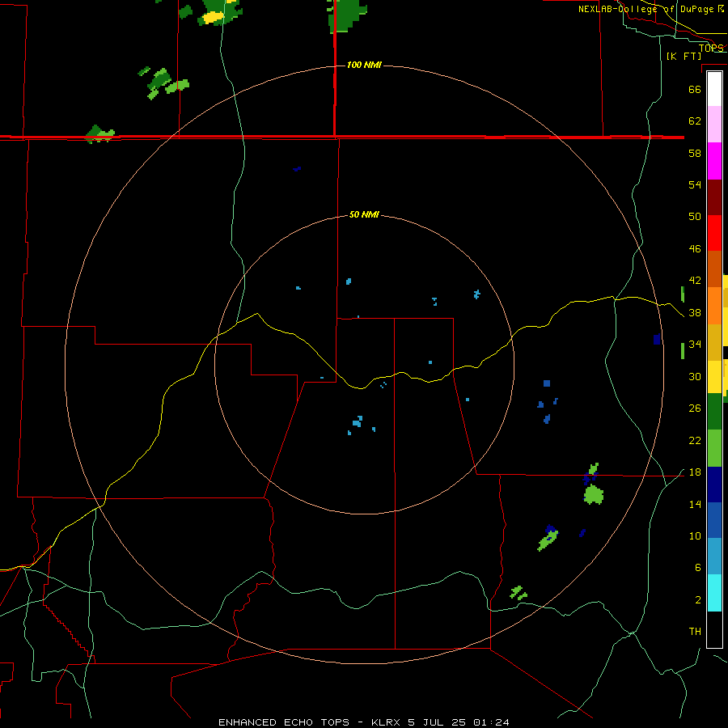The image size is (728, 728).
Task: Click the 'ENHANCED ECHO TOPS' product title
Action: (284, 722)
